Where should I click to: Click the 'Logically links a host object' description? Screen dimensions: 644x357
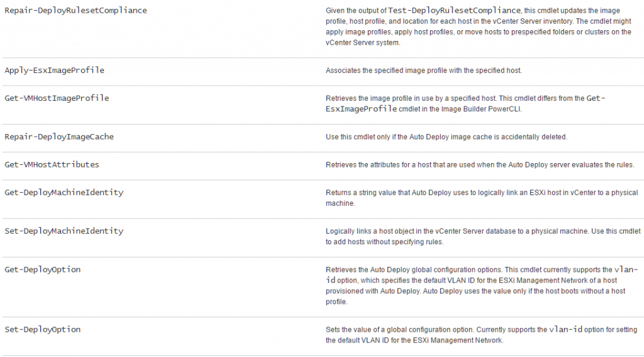point(483,237)
